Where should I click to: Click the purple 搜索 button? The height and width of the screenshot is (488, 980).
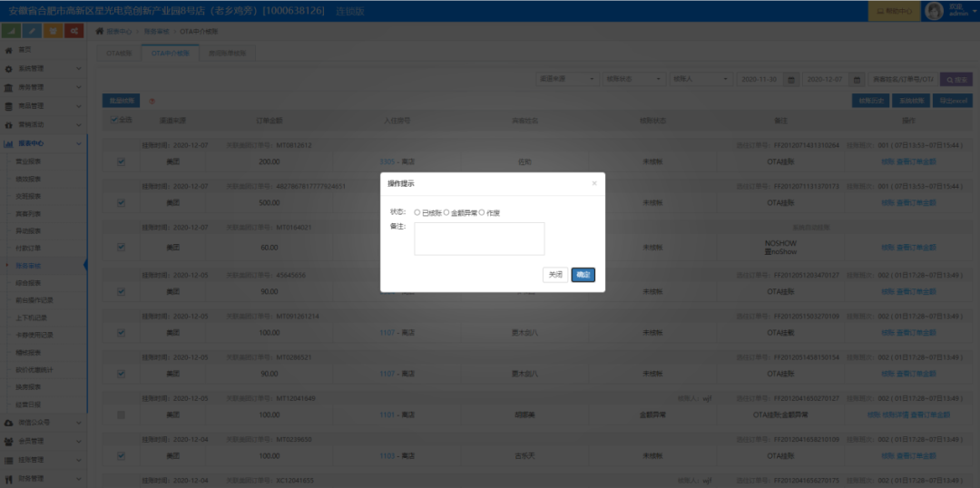pyautogui.click(x=956, y=79)
